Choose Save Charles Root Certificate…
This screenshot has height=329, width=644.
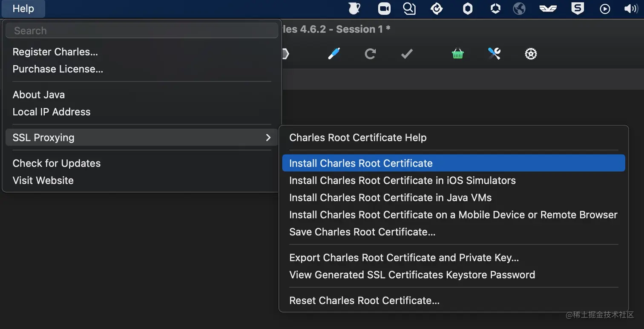click(x=454, y=232)
